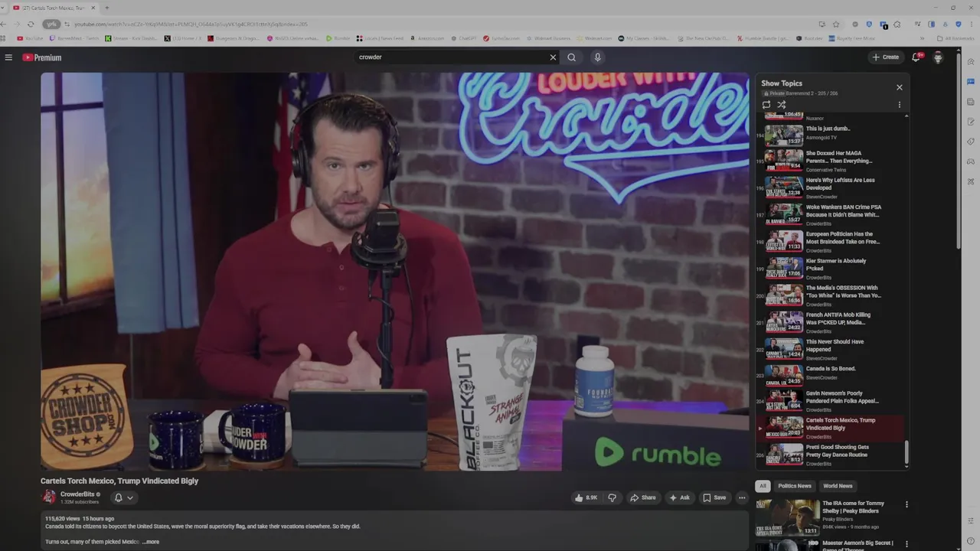Screen dimensions: 980x551
Task: Open CrowderBits channel avatar
Action: click(x=49, y=497)
